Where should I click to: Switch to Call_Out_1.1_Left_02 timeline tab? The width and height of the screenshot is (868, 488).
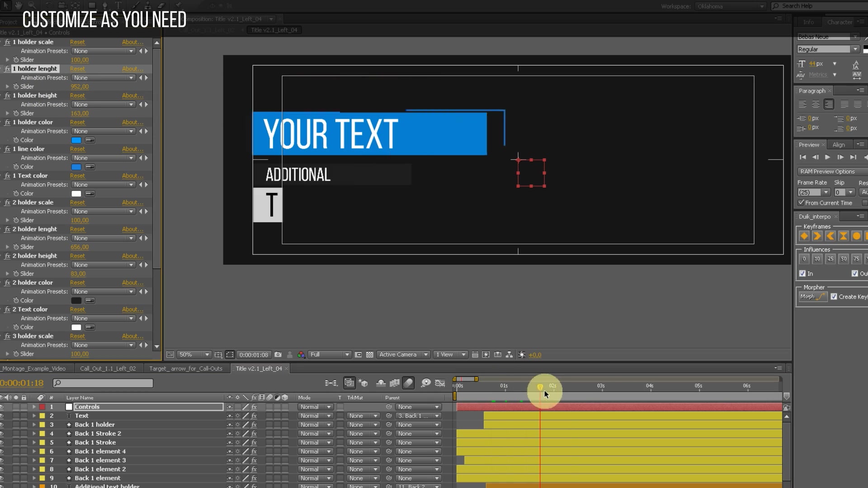click(108, 369)
